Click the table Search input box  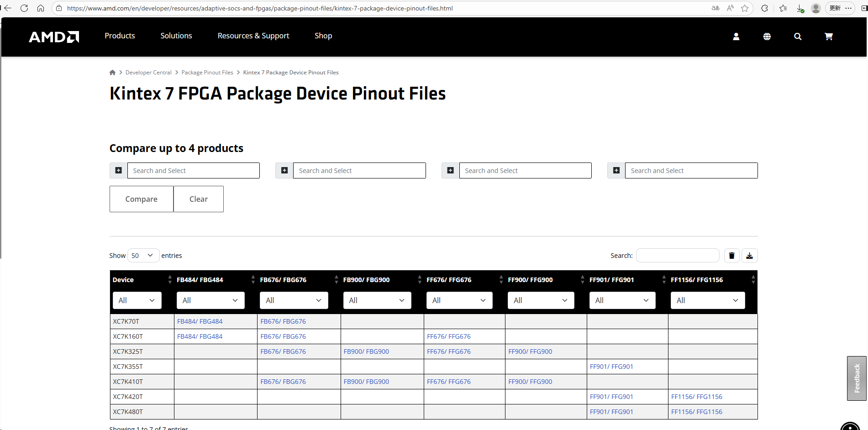(678, 256)
